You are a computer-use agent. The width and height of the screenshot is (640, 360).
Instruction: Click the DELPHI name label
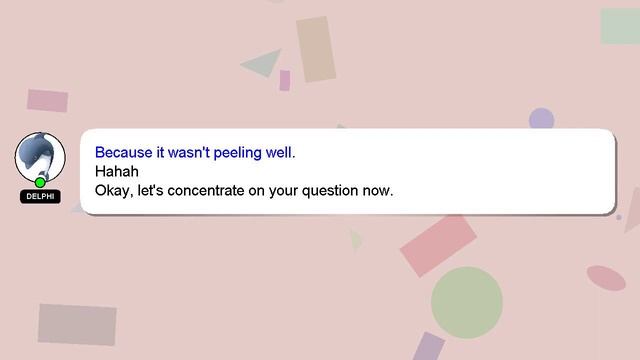click(x=40, y=196)
